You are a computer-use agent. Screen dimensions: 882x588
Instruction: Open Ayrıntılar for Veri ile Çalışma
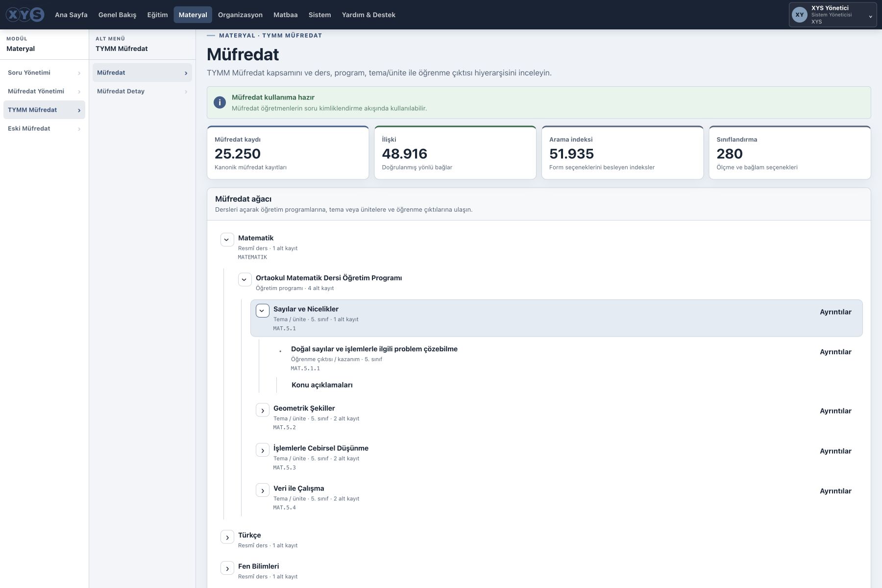click(835, 491)
